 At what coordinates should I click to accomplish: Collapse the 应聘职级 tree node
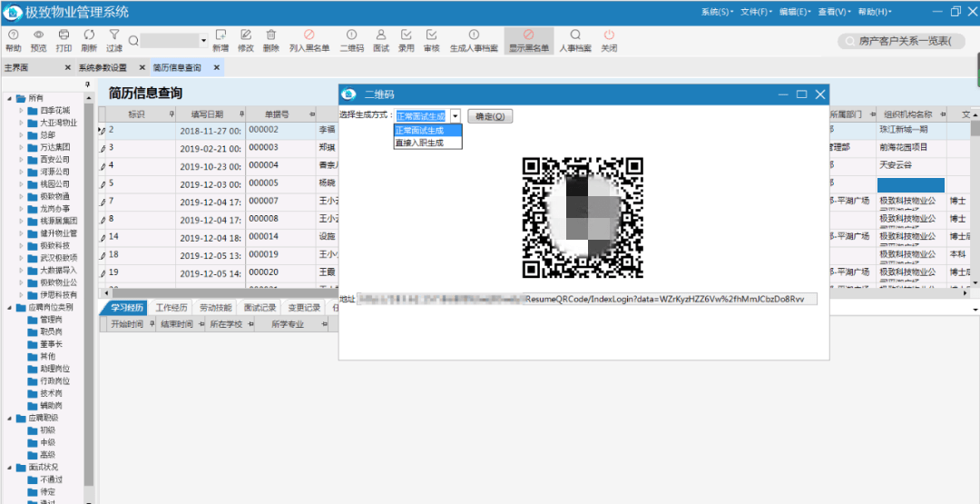[x=9, y=418]
